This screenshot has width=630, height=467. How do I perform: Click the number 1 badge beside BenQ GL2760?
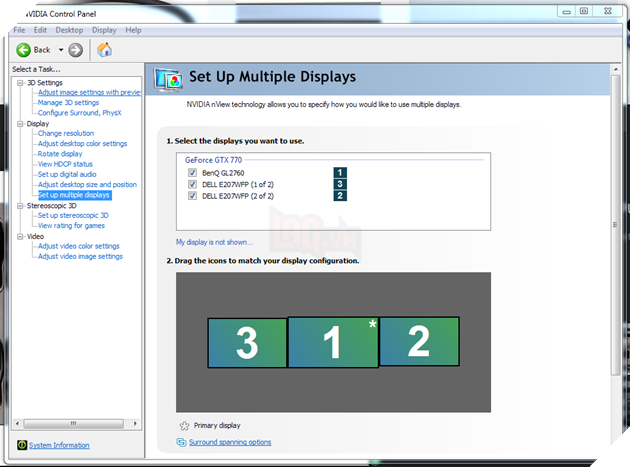coord(340,173)
